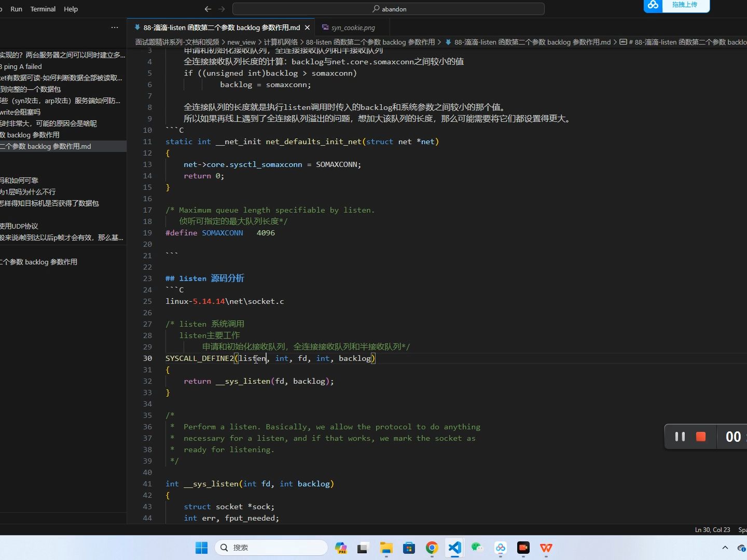Open the Run menu

[16, 9]
